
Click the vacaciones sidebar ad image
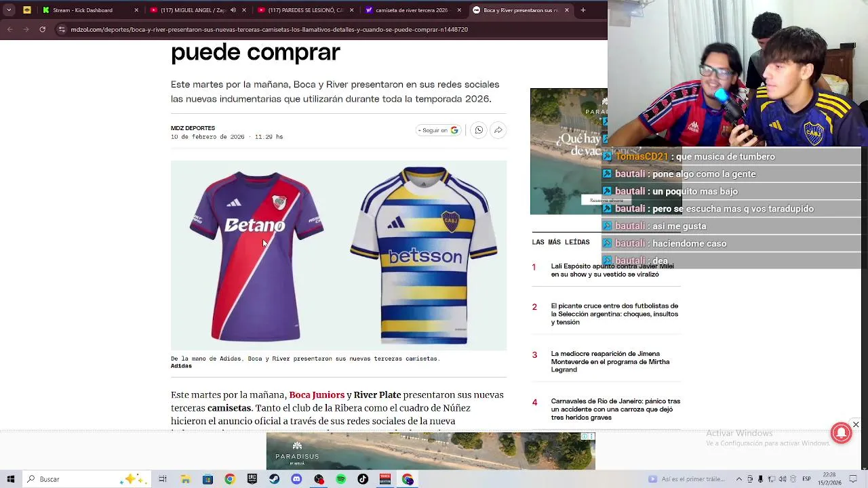pyautogui.click(x=568, y=151)
